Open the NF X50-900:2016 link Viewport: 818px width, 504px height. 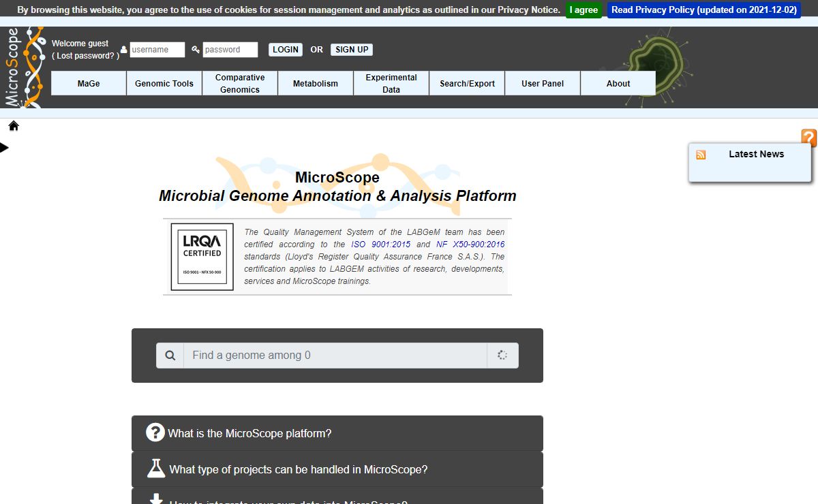click(x=470, y=245)
